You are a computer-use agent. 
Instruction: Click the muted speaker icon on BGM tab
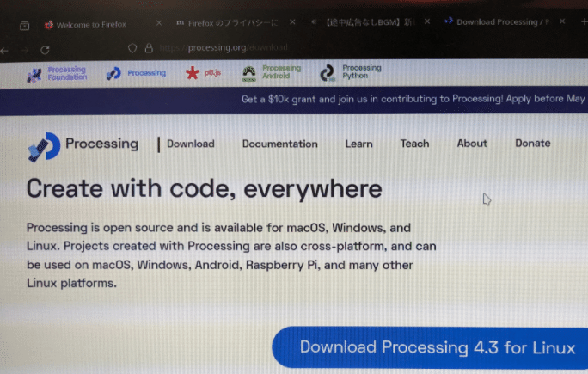coord(314,22)
